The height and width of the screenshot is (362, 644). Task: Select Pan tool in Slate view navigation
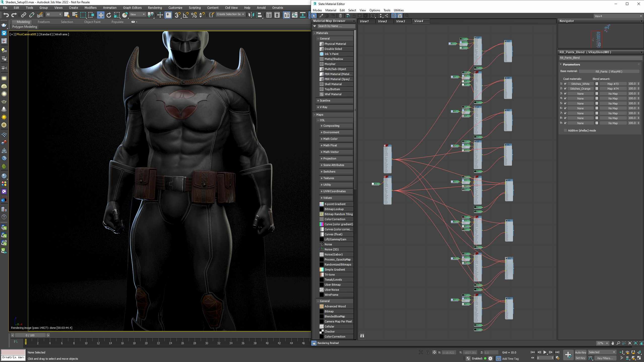(613, 343)
